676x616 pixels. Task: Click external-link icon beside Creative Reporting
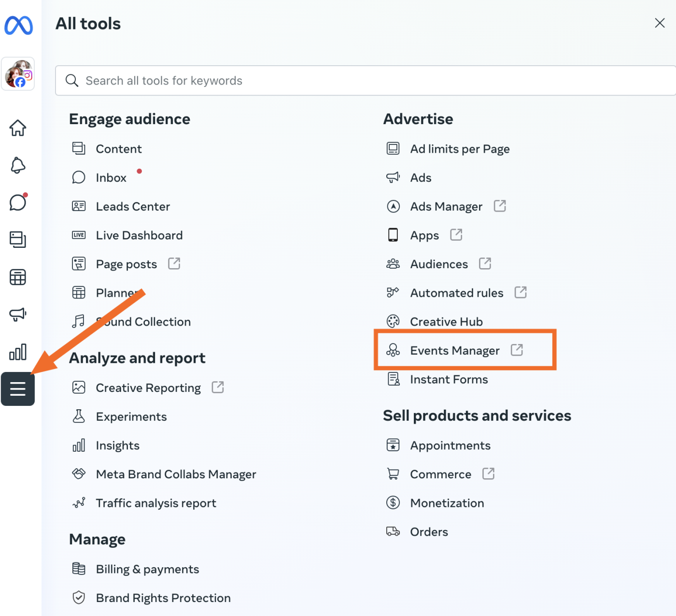[218, 387]
